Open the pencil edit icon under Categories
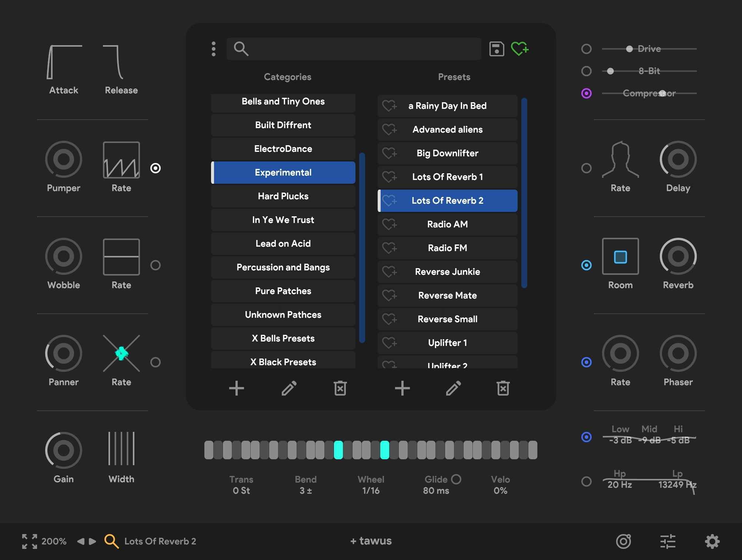This screenshot has width=742, height=560. click(x=289, y=388)
